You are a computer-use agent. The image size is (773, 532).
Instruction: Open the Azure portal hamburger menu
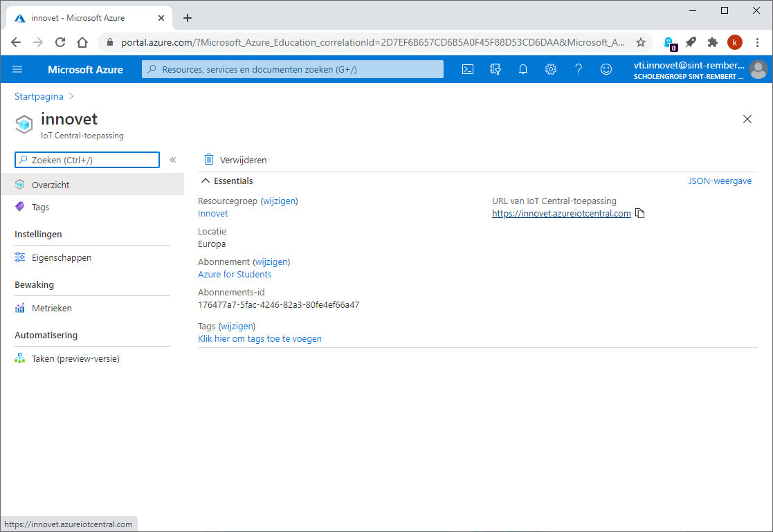[17, 69]
